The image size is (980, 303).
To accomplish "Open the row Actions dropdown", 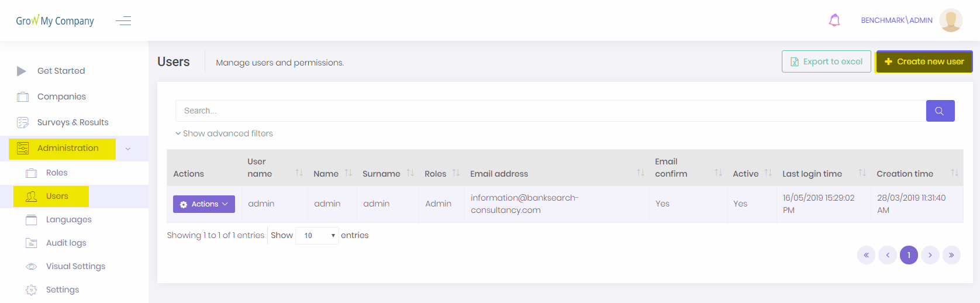I will pyautogui.click(x=204, y=204).
